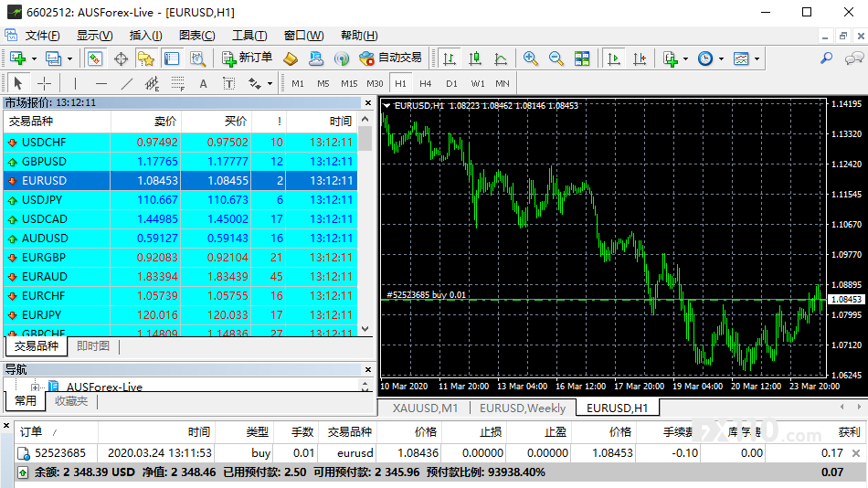Open the EURUSD,H1 chart title dropdown triangle

click(x=386, y=105)
